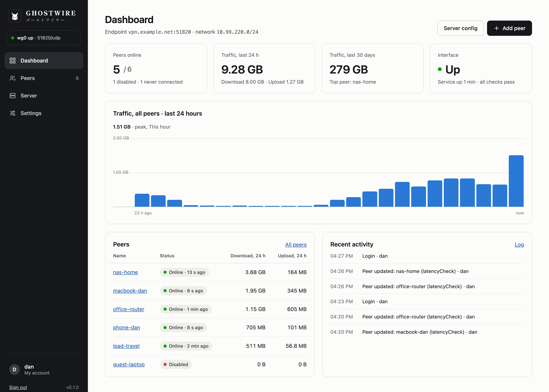Click the Traffic, last 24 h card
The width and height of the screenshot is (549, 392).
click(x=264, y=68)
